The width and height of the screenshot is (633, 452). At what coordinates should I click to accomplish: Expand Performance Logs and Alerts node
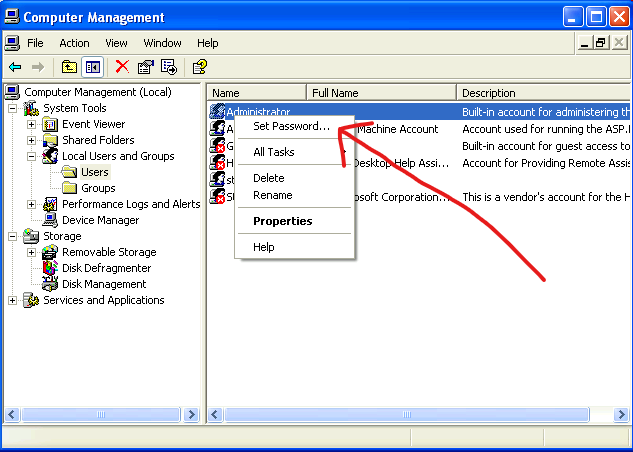point(31,204)
